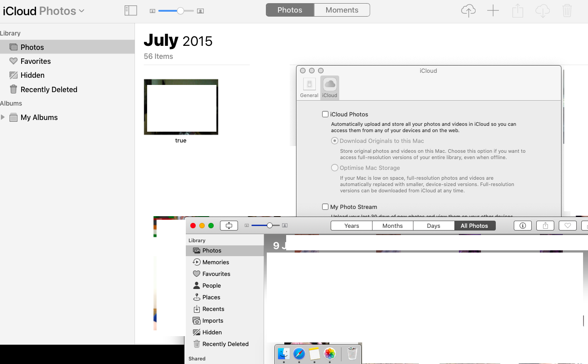The image size is (588, 364).
Task: Enable the iCloud Photos checkbox
Action: (325, 114)
